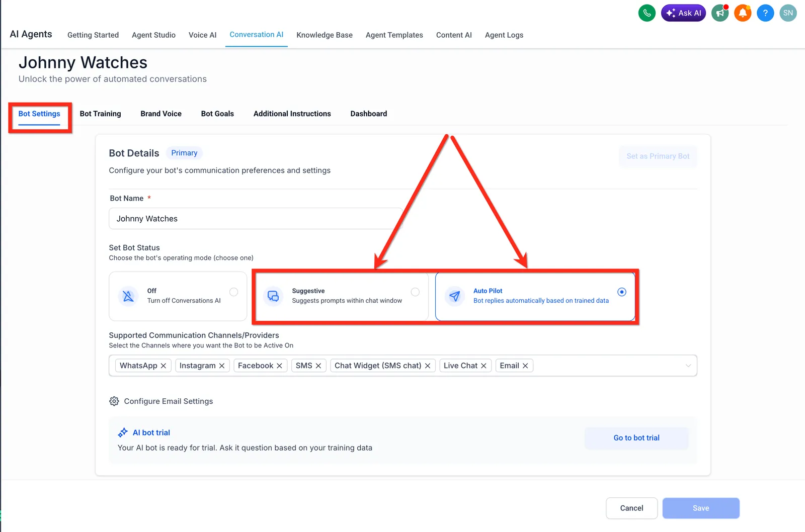Viewport: 805px width, 532px height.
Task: Click the Go to bot trial button
Action: click(x=636, y=438)
